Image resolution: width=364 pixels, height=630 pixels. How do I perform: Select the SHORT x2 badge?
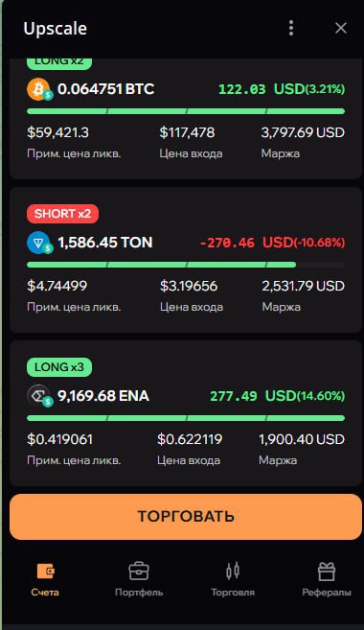pyautogui.click(x=62, y=213)
